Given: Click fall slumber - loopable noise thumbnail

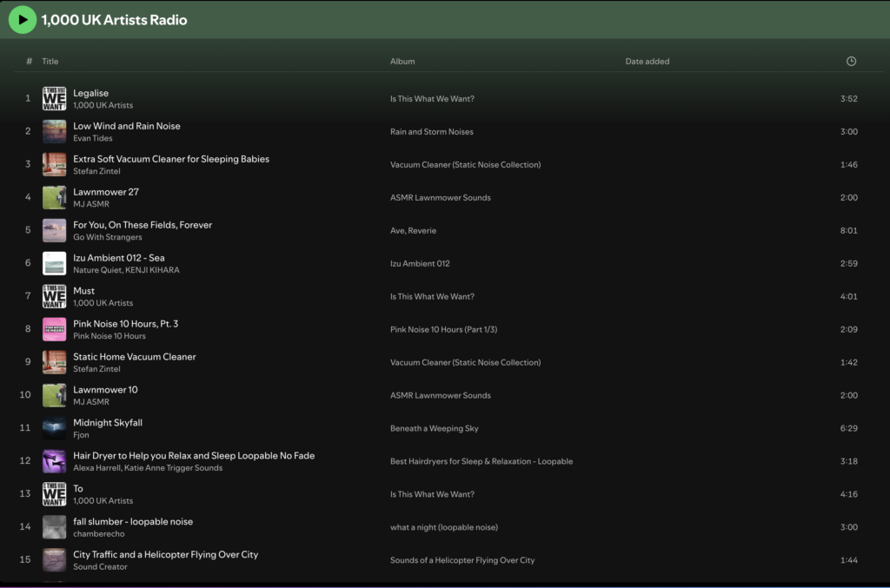Looking at the screenshot, I should pyautogui.click(x=55, y=526).
